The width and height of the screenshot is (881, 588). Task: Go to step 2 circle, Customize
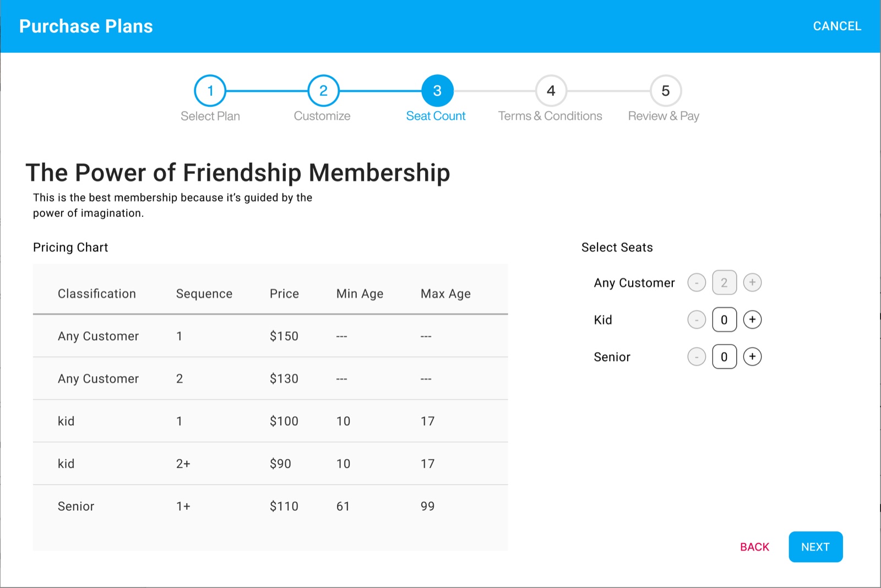pos(323,91)
